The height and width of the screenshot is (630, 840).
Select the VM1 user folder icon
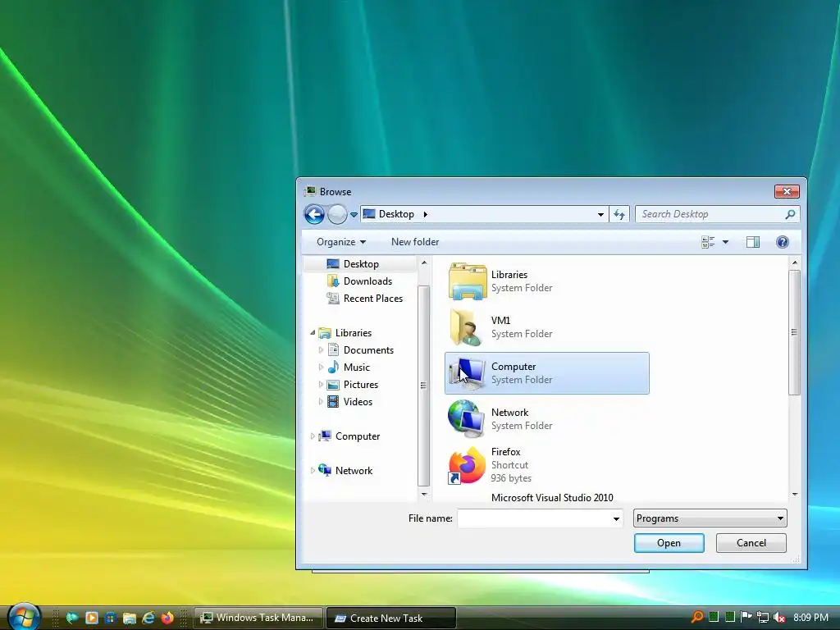[x=467, y=326]
